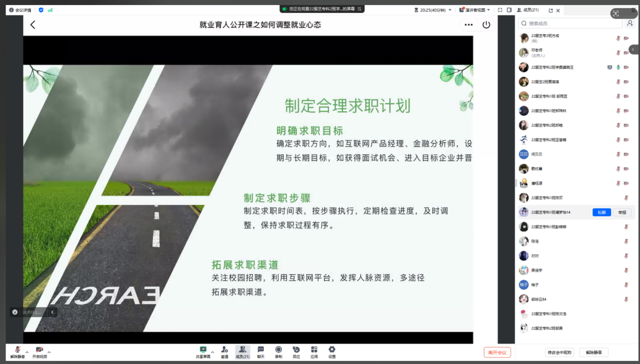Click the network signal strength icon
Screen dimensions: 640x364
point(50,10)
